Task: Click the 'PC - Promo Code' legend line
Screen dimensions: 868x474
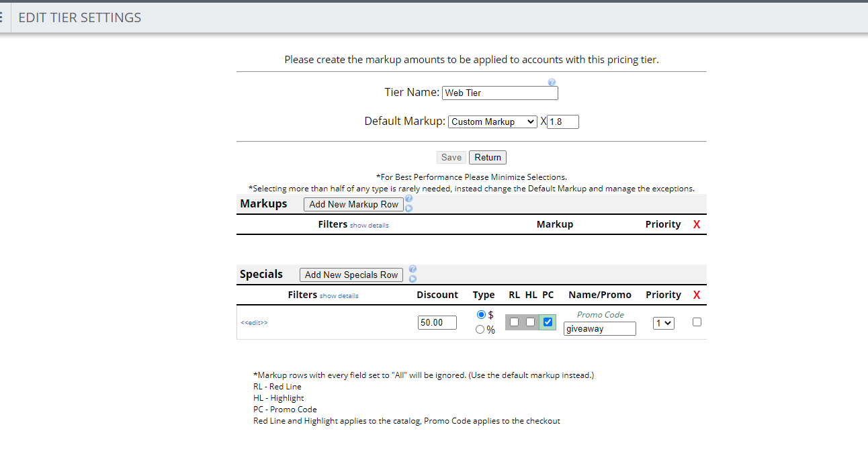Action: pyautogui.click(x=285, y=410)
